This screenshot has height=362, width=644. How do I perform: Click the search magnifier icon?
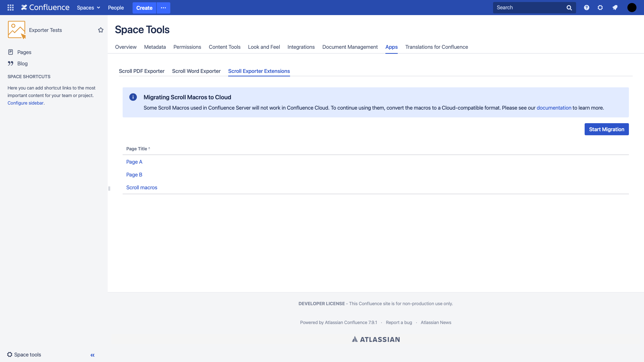point(569,8)
